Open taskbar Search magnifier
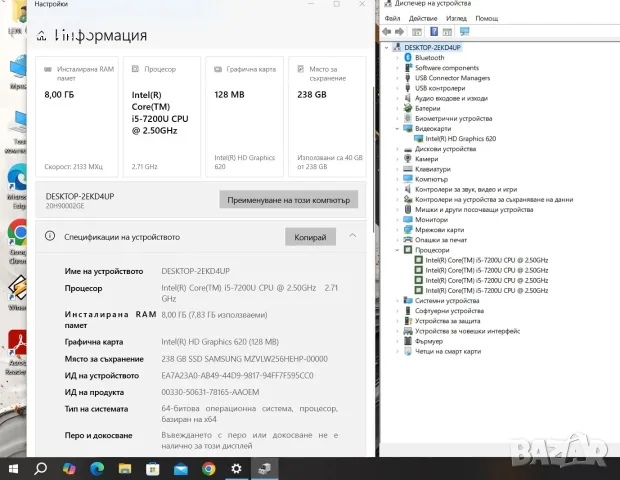 [40, 469]
